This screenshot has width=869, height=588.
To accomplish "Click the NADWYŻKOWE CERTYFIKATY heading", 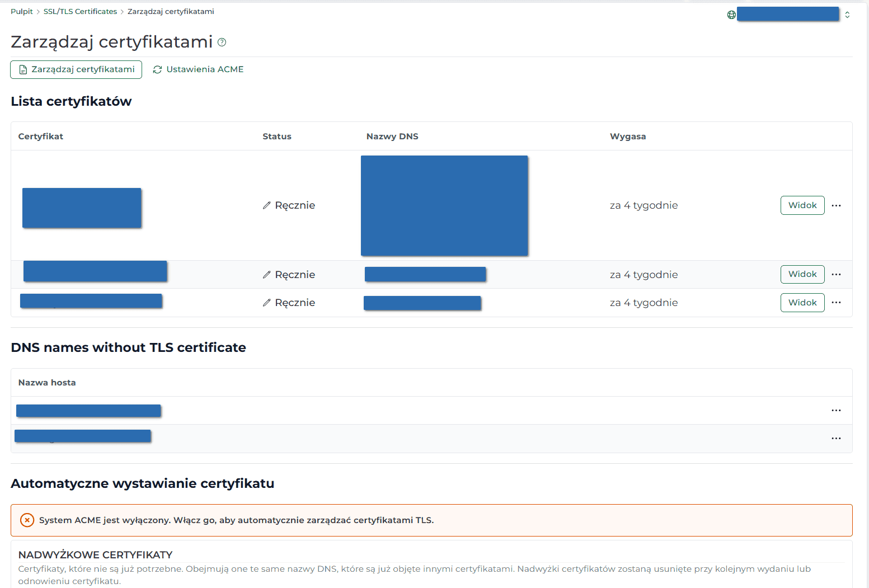I will [x=95, y=555].
